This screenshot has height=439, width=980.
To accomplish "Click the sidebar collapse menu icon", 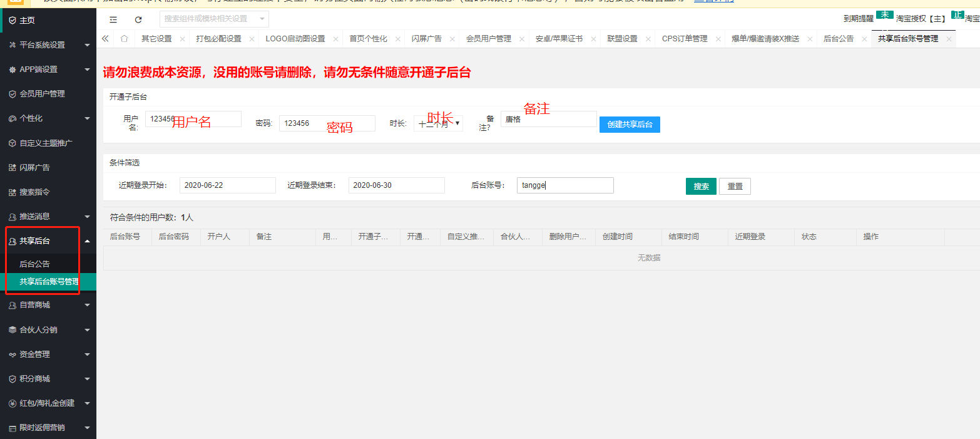I will point(113,19).
